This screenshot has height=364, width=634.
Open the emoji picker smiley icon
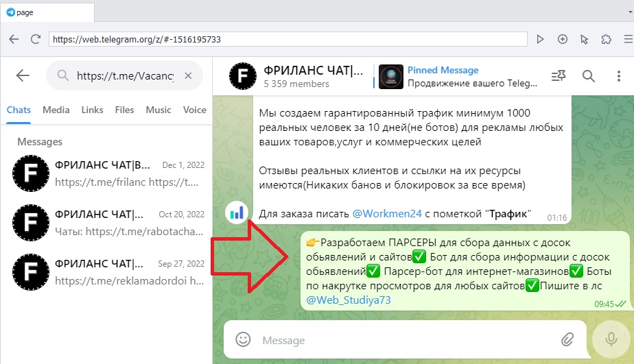click(243, 339)
